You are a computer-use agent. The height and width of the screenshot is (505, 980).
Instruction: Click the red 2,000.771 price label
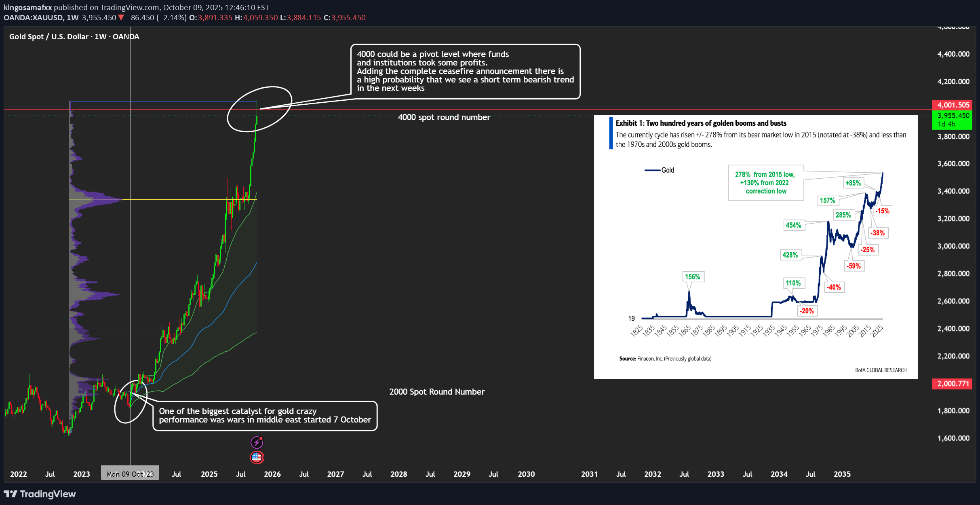(952, 383)
